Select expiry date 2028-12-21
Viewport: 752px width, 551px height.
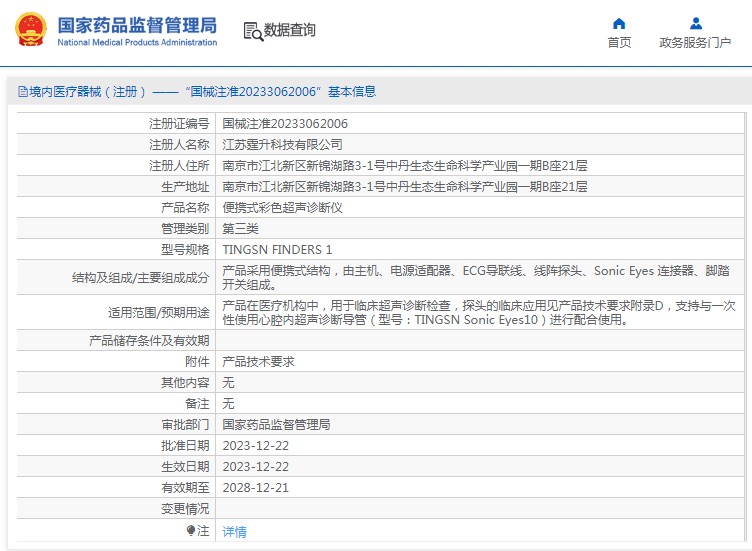256,488
